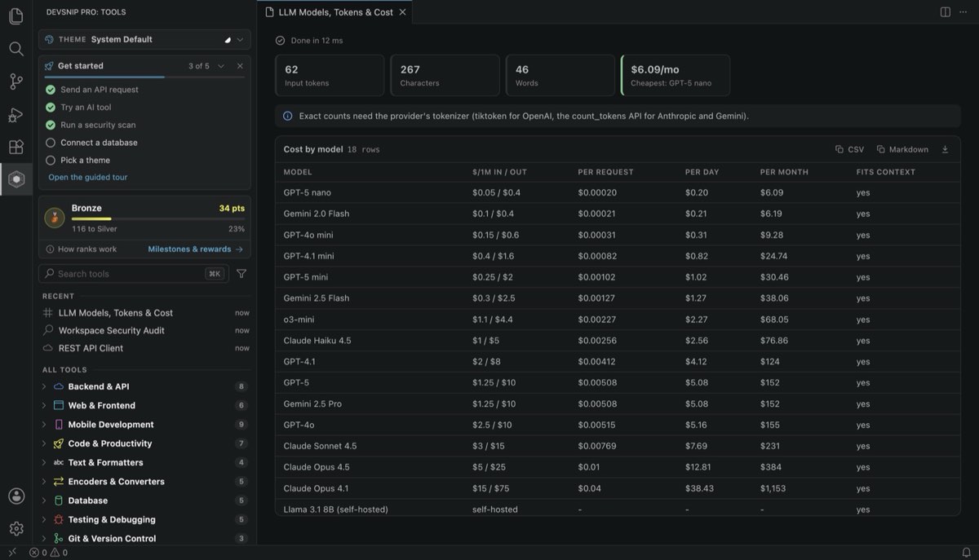Image resolution: width=979 pixels, height=560 pixels.
Task: Open the Manage gear icon
Action: pyautogui.click(x=16, y=528)
